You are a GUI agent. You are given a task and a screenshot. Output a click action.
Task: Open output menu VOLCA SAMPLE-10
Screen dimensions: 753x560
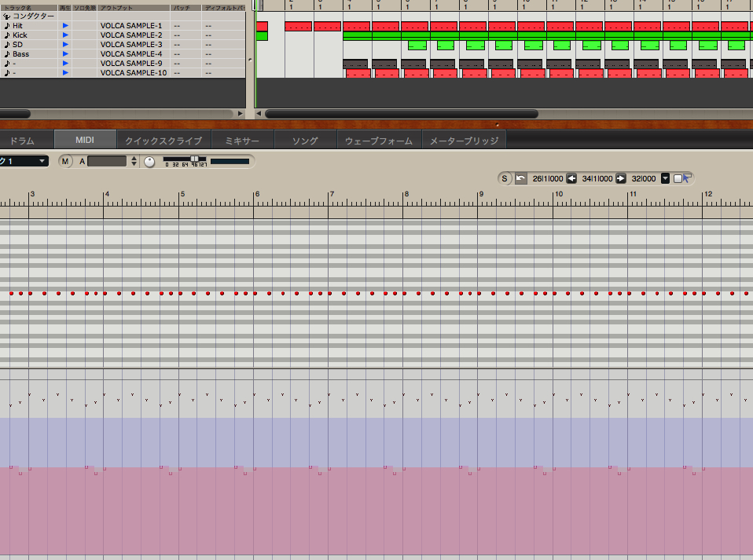[x=134, y=73]
